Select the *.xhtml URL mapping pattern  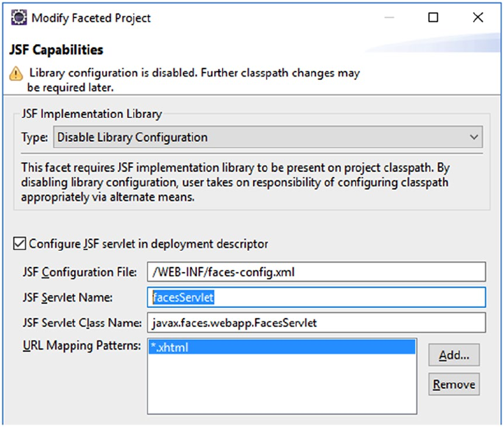point(282,347)
